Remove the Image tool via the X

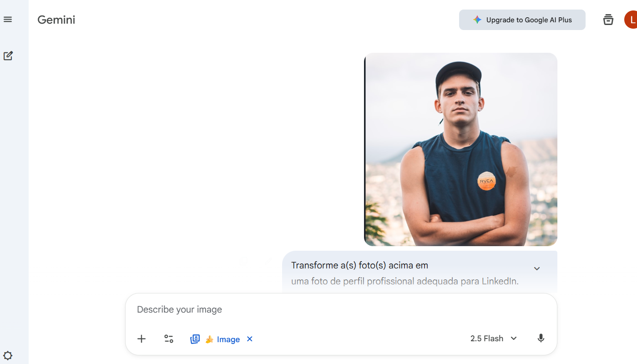[249, 339]
